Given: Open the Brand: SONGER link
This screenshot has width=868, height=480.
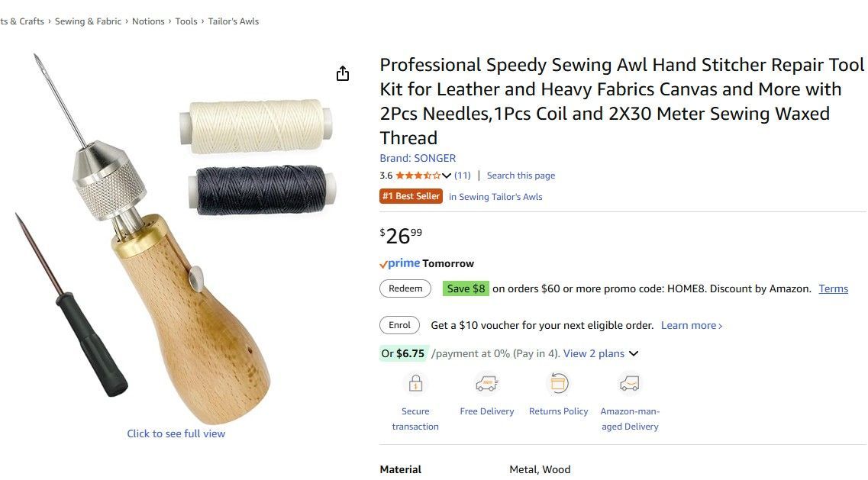Looking at the screenshot, I should (x=418, y=158).
